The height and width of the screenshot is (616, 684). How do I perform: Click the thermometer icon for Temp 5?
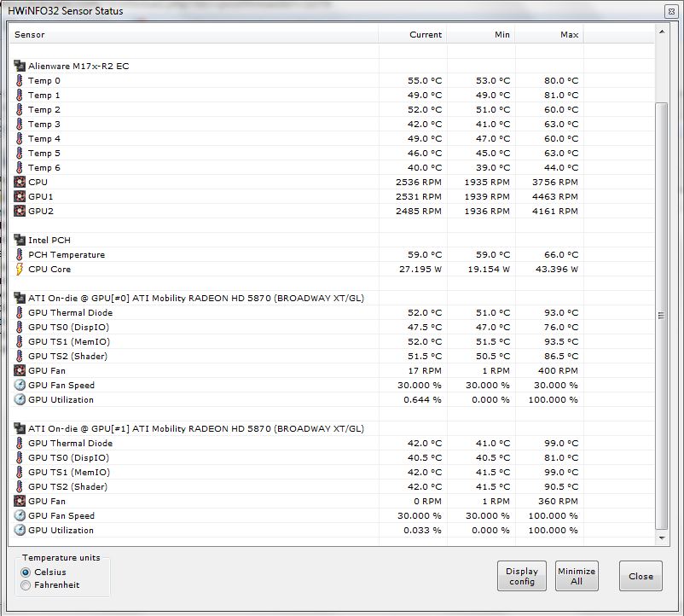[20, 153]
